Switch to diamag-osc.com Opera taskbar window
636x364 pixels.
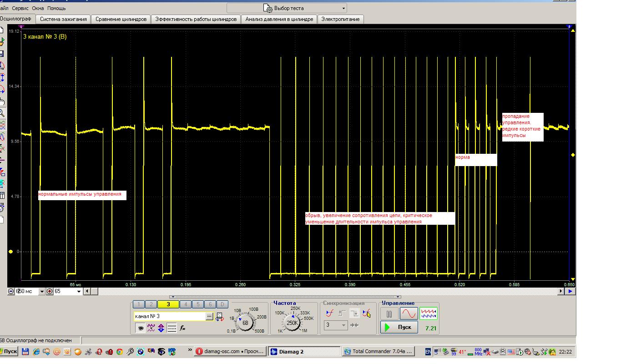tap(230, 351)
